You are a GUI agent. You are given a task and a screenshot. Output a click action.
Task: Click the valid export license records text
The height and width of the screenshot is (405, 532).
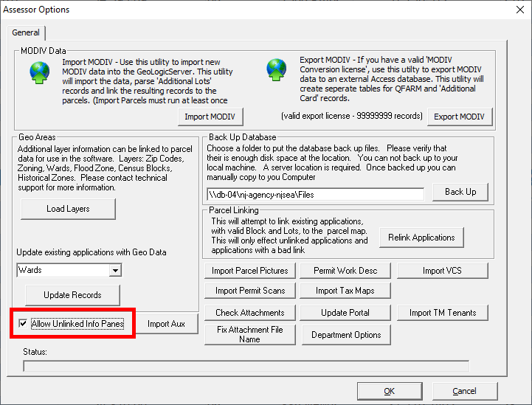coord(352,116)
